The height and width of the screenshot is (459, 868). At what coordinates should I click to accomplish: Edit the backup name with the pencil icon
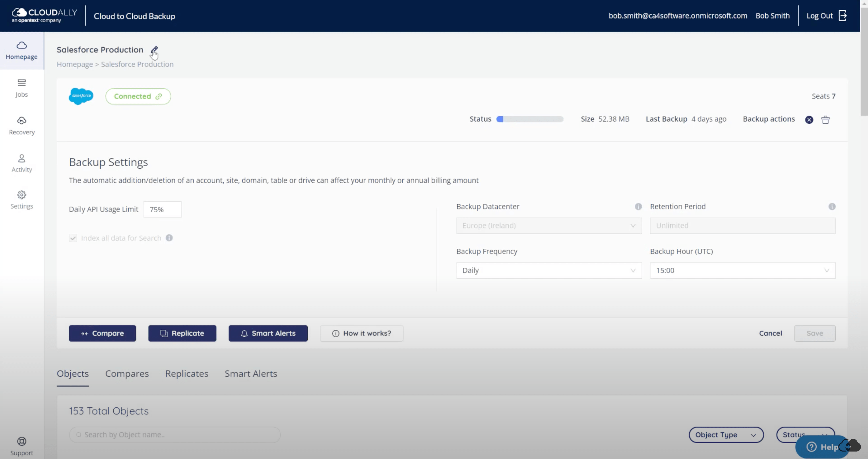click(x=154, y=50)
